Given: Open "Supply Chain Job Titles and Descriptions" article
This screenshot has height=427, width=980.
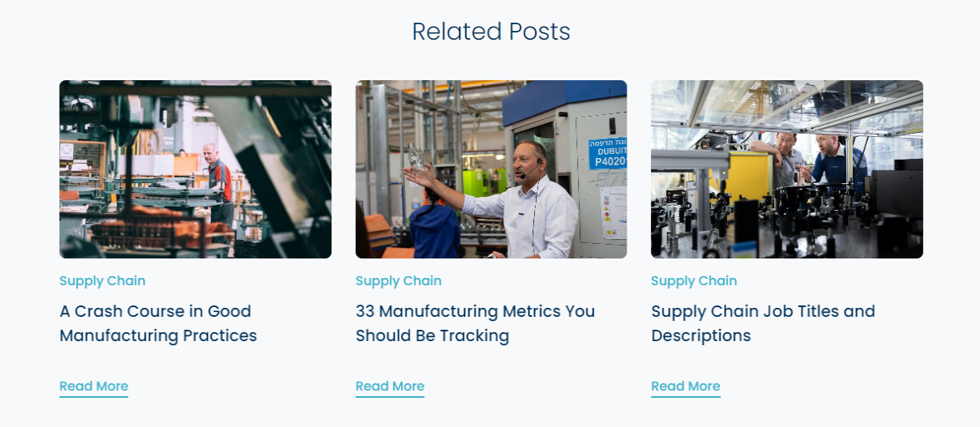Looking at the screenshot, I should point(763,323).
